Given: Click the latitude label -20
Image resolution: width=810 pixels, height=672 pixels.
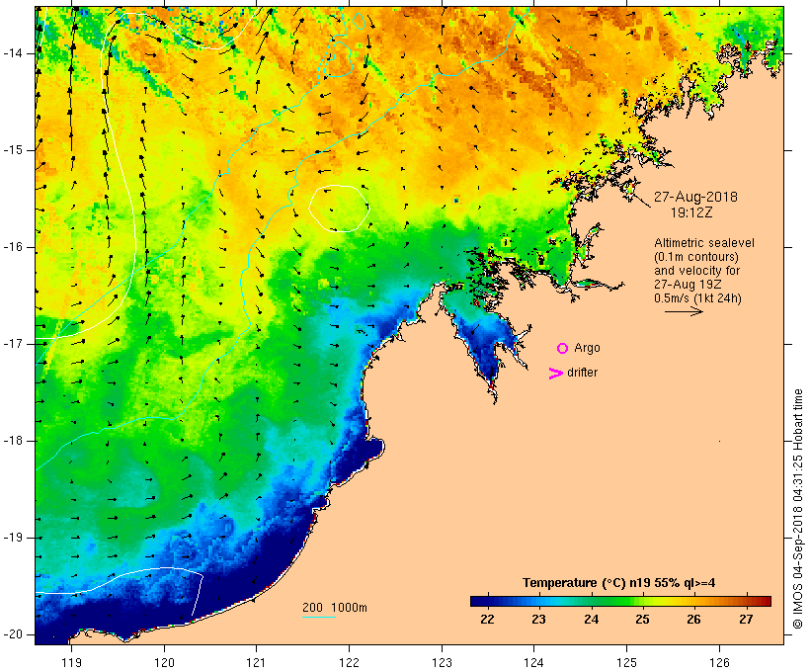Looking at the screenshot, I should [13, 634].
